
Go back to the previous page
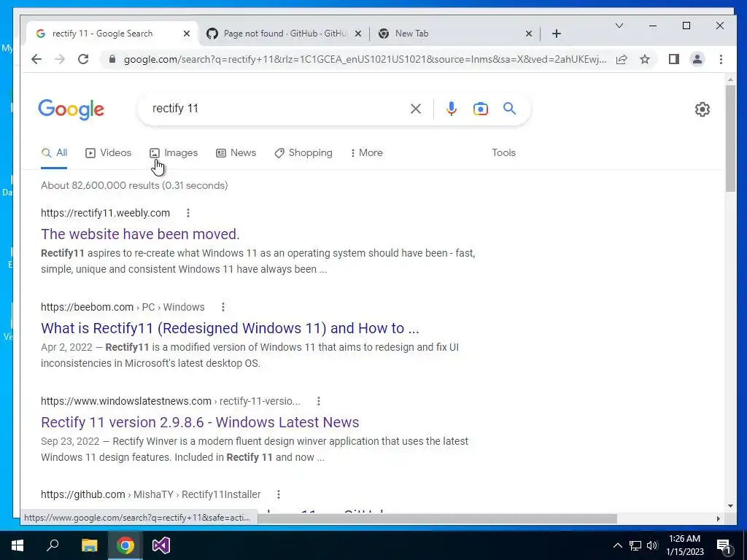point(36,59)
